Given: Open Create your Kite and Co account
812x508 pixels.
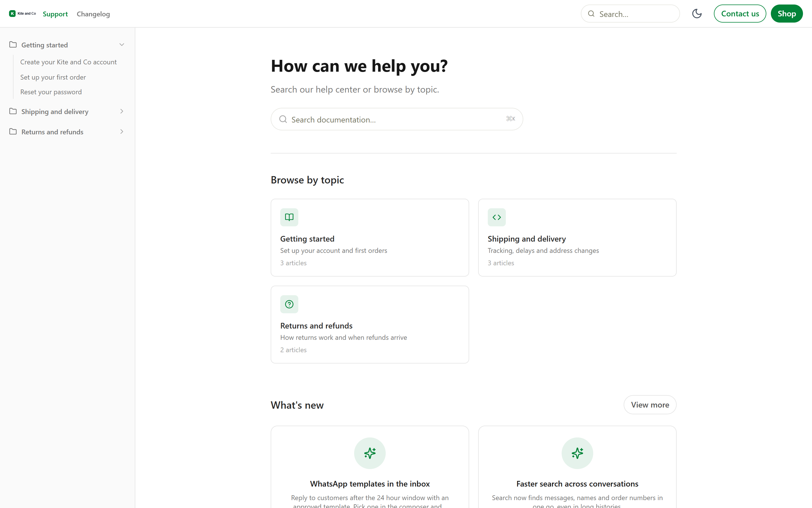Looking at the screenshot, I should tap(69, 62).
